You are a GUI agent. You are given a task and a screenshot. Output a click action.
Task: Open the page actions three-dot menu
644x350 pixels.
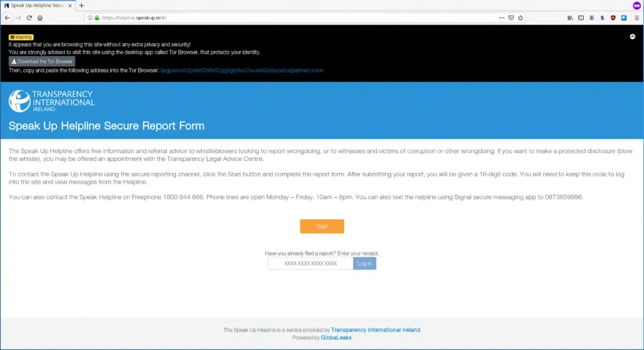click(x=501, y=18)
